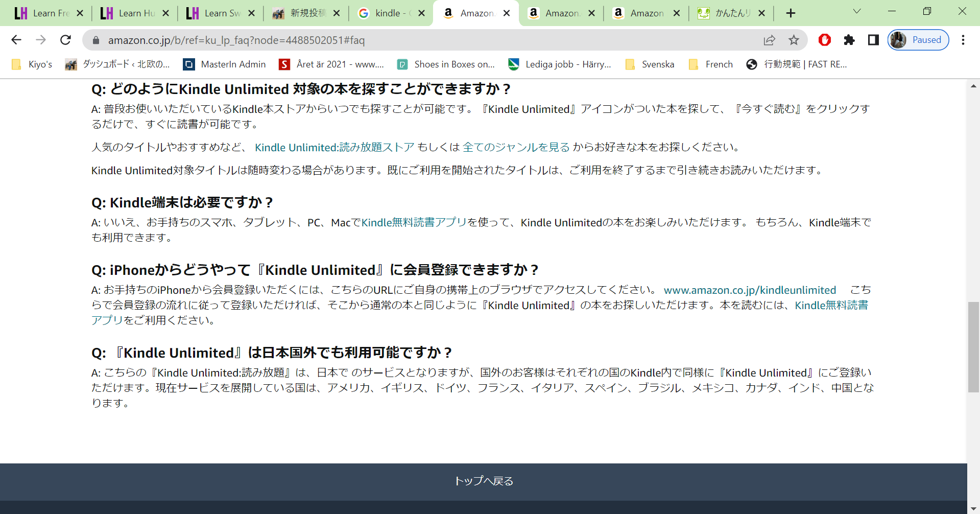Open 全てのジャンルを見る link
The height and width of the screenshot is (514, 980).
516,147
